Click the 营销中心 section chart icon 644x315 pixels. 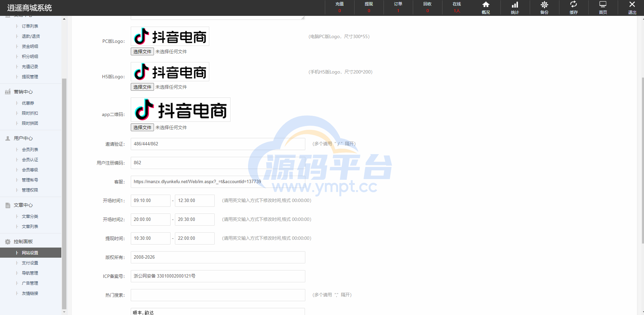click(x=8, y=92)
